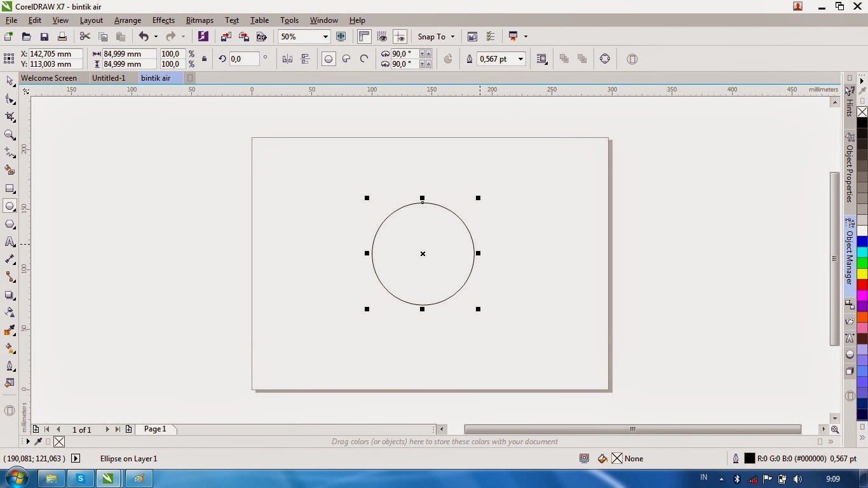This screenshot has width=868, height=488.
Task: Pick the red swatch in color palette
Action: click(862, 285)
